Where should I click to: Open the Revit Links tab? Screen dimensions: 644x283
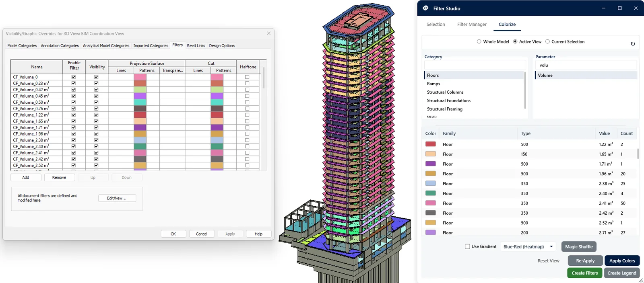click(x=196, y=45)
